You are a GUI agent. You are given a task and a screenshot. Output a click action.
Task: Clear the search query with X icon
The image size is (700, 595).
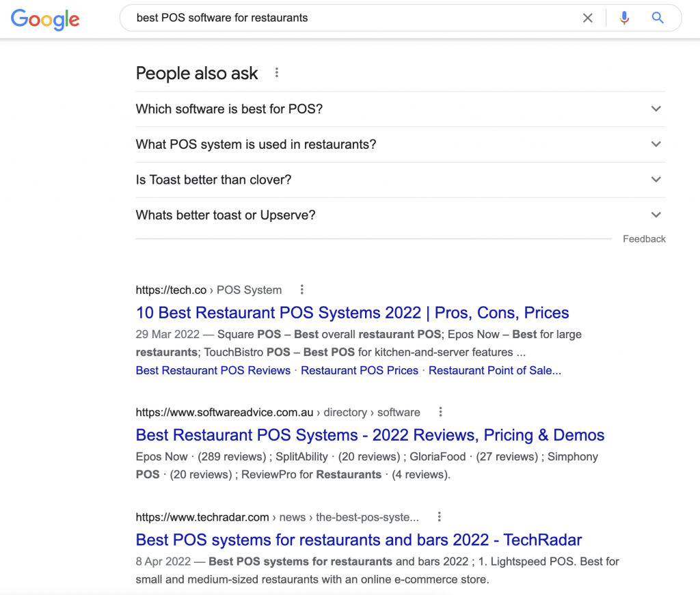coord(587,18)
